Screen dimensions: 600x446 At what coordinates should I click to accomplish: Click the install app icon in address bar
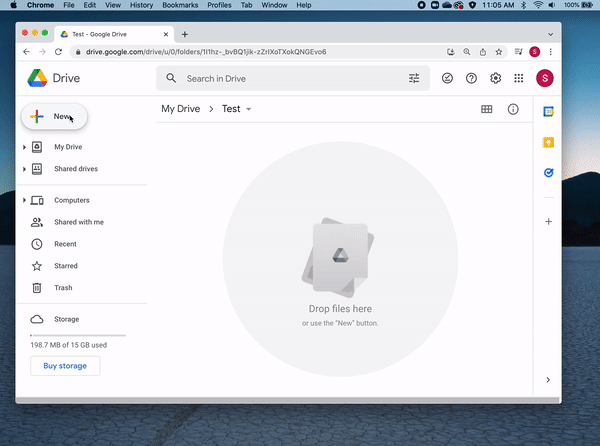coord(451,52)
